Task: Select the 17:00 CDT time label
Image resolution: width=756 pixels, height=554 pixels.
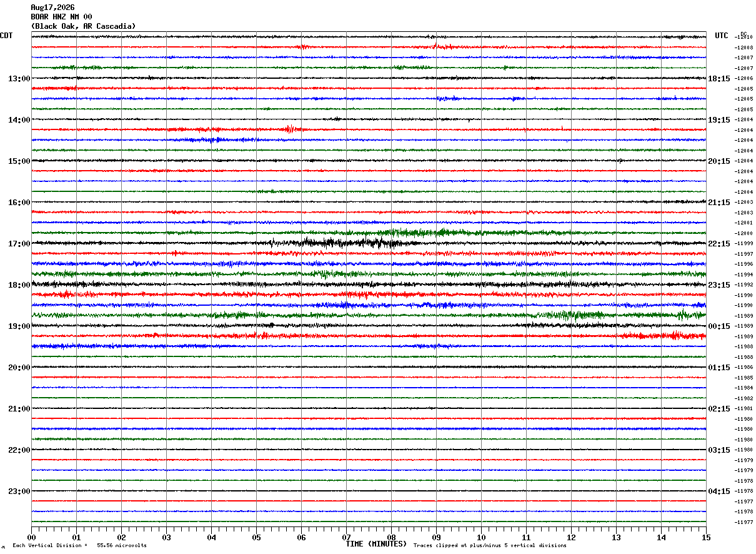Action: click(x=19, y=243)
